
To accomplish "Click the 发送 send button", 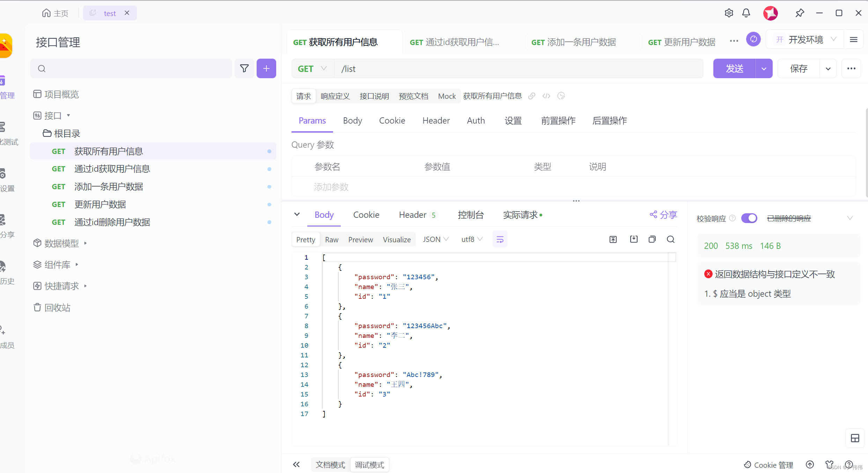I will tap(734, 68).
